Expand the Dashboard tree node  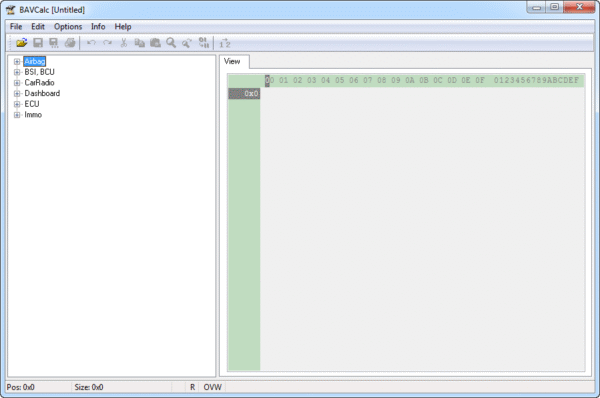tap(17, 93)
